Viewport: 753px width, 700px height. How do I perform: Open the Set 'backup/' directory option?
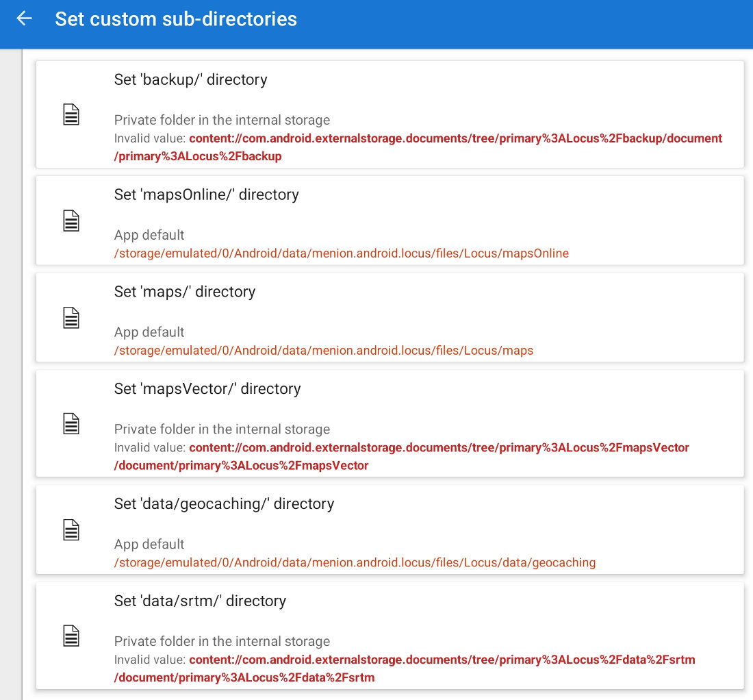click(190, 79)
